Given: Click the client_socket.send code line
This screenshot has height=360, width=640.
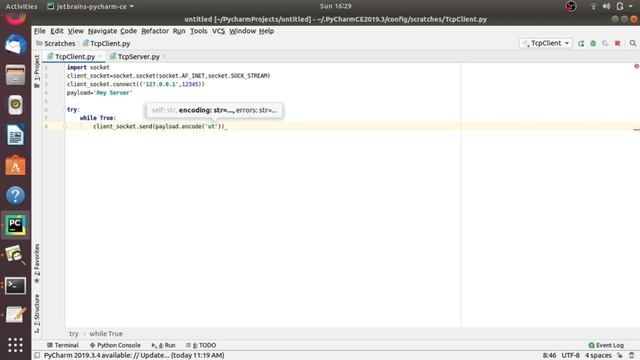Looking at the screenshot, I should click(160, 127).
